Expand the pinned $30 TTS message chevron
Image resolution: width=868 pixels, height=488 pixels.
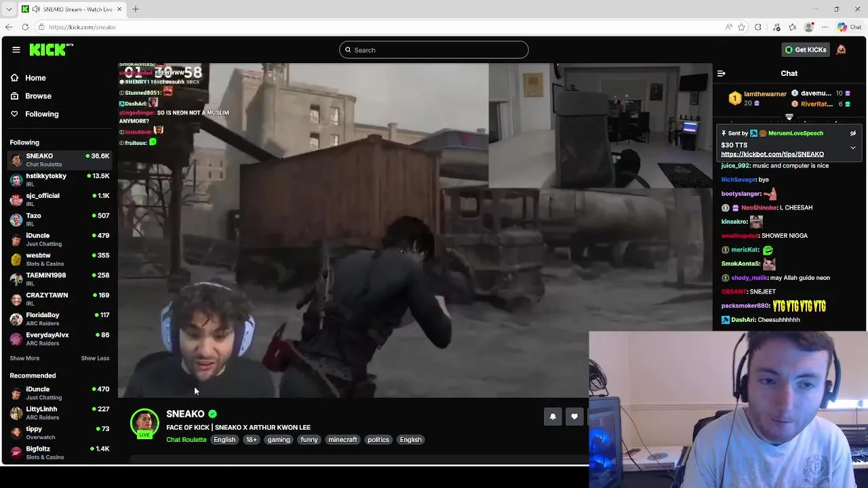[x=853, y=147]
